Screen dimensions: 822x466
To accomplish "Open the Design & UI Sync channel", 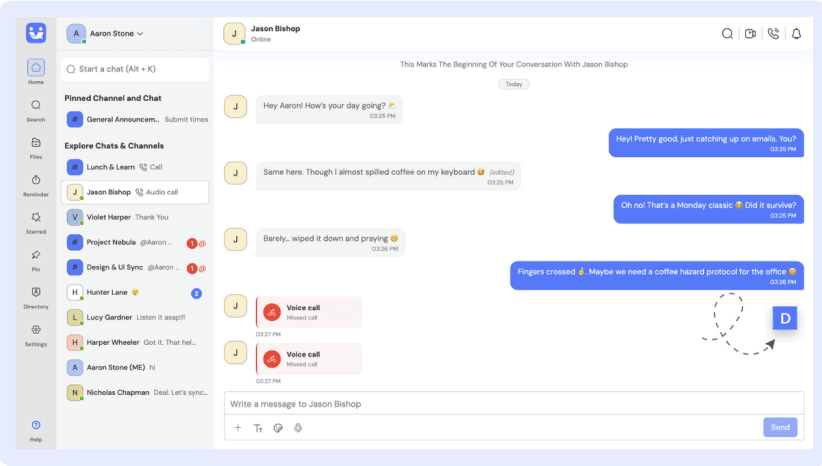I will pyautogui.click(x=135, y=267).
